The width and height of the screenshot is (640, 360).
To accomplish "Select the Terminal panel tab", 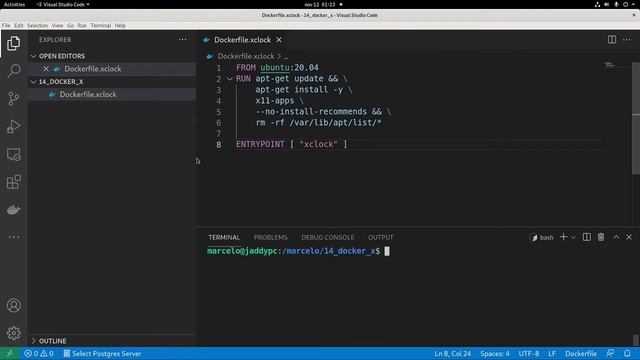I will 224,237.
